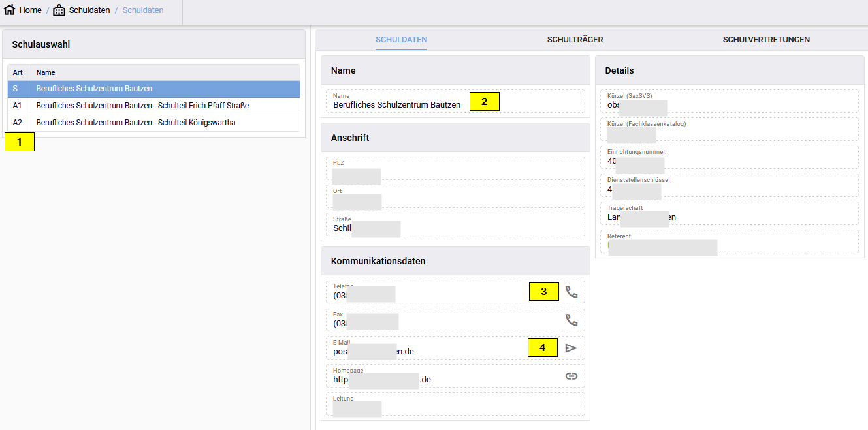Open the Schulvertretungen tab

765,40
